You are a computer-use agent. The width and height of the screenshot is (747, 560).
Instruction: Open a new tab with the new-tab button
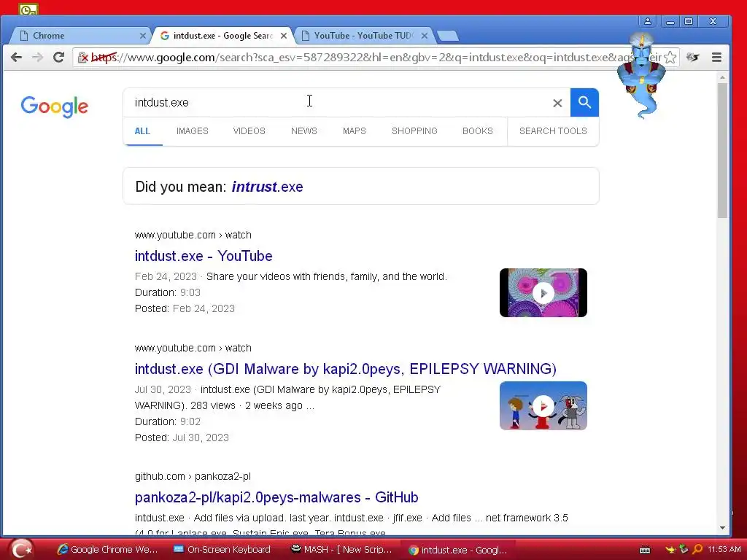[x=447, y=36]
